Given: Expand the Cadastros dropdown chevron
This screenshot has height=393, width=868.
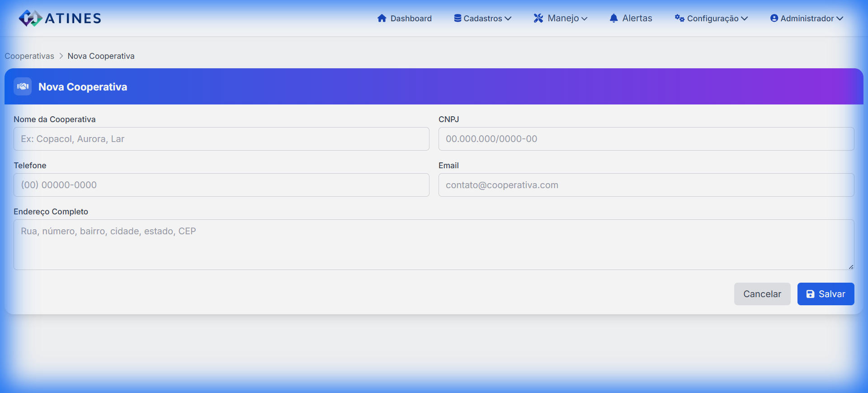Looking at the screenshot, I should tap(508, 19).
